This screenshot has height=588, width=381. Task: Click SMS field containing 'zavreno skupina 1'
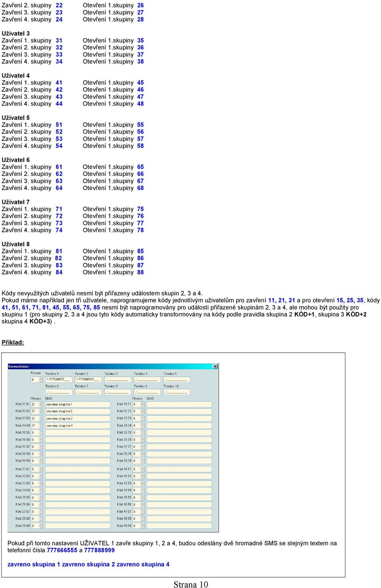coord(78,404)
